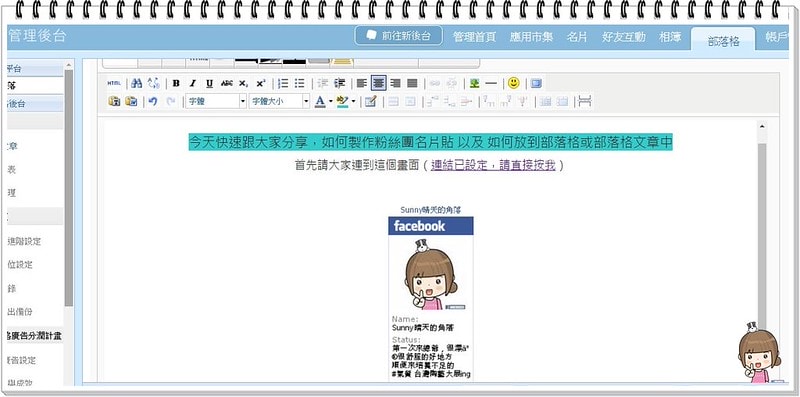800x397 pixels.
Task: Click the last toolbar page break icon
Action: tap(585, 102)
